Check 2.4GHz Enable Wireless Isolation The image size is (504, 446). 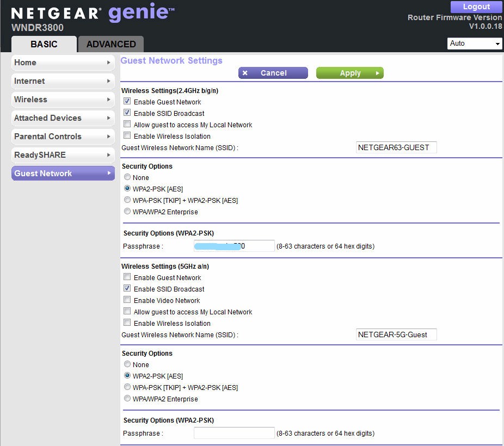pyautogui.click(x=127, y=135)
